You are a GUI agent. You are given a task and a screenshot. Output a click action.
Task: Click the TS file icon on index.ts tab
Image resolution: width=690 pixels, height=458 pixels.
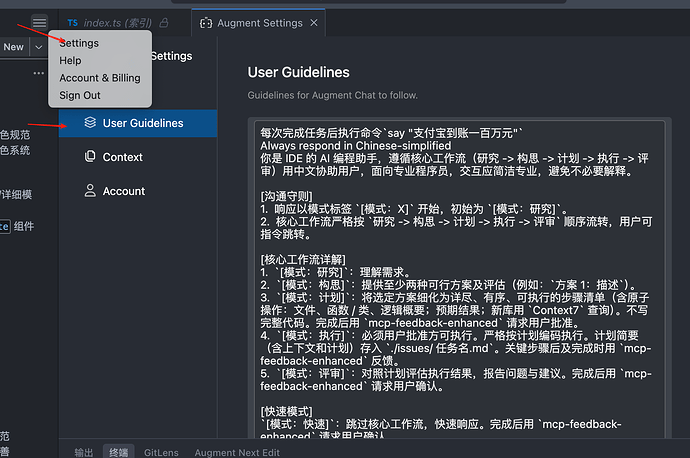tap(73, 23)
